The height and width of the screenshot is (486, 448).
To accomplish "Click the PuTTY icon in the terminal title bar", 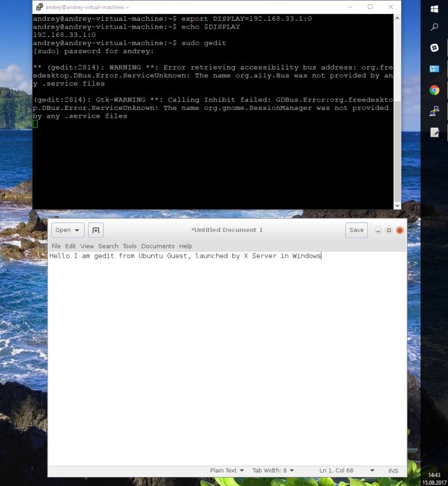I will pyautogui.click(x=38, y=7).
